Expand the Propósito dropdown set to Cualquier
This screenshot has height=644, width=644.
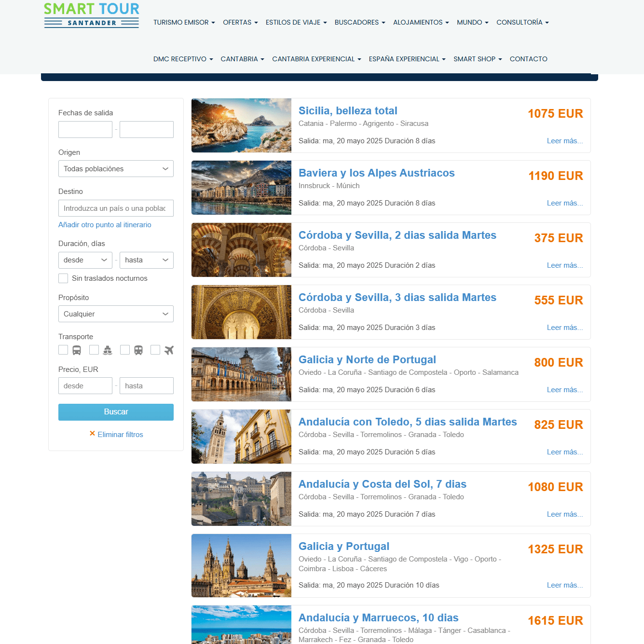116,314
